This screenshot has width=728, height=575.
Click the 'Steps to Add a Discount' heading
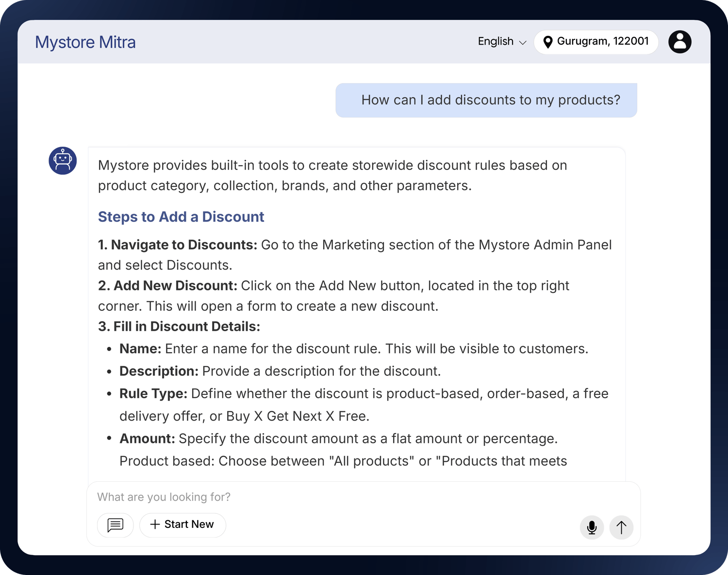coord(181,217)
